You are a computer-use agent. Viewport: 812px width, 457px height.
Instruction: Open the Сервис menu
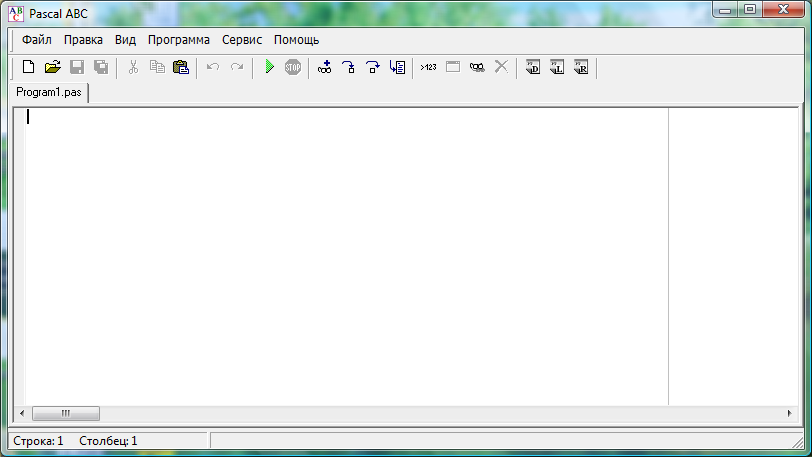tap(242, 40)
